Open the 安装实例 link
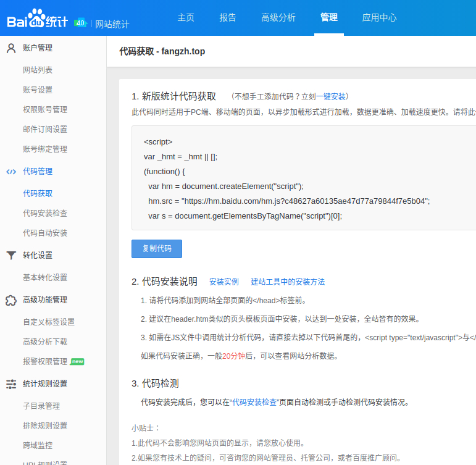476x465 pixels. (224, 282)
